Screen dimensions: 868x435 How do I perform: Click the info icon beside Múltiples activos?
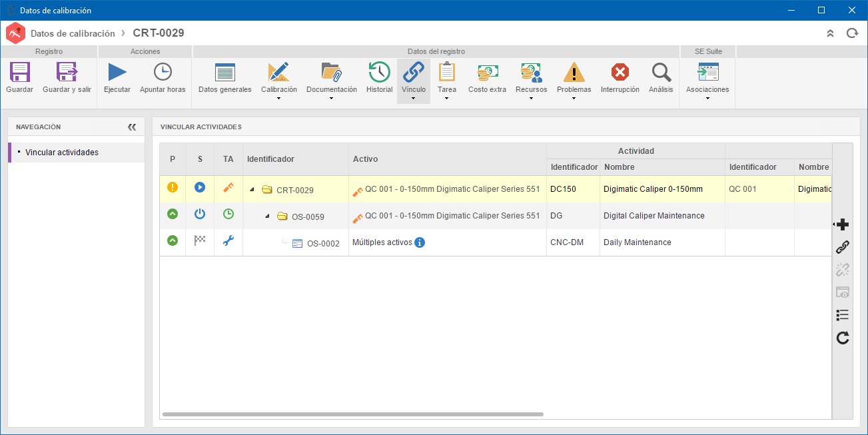point(420,242)
